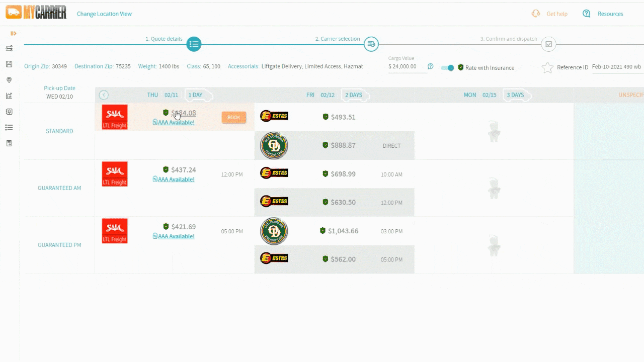Viewport: 644px width, 362px height.
Task: Click SAIA logo in the STANDARD row
Action: pos(115,117)
